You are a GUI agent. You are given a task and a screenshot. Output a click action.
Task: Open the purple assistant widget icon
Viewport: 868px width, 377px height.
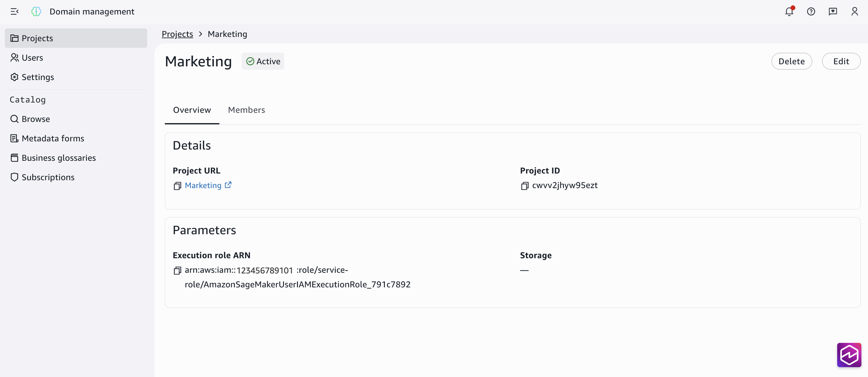point(849,355)
